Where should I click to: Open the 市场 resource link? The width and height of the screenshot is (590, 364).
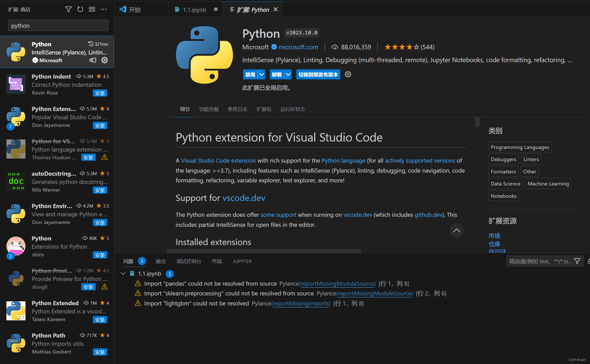[x=494, y=236]
